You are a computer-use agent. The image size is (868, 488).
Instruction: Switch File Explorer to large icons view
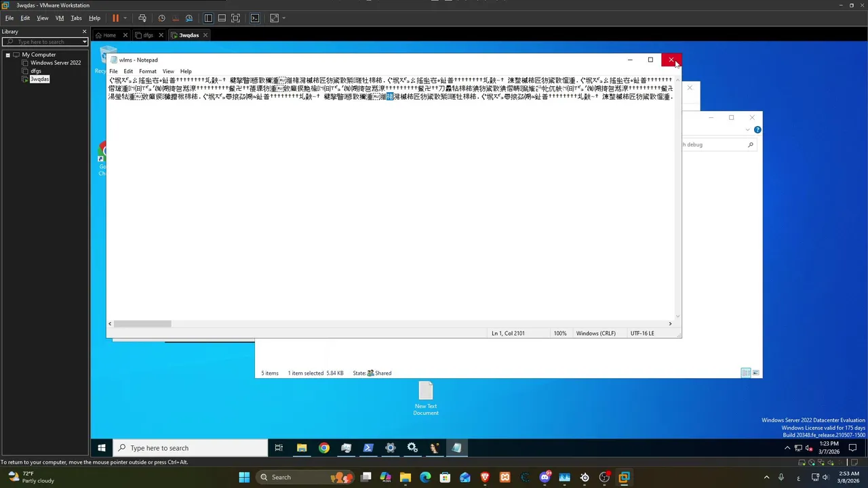point(756,373)
